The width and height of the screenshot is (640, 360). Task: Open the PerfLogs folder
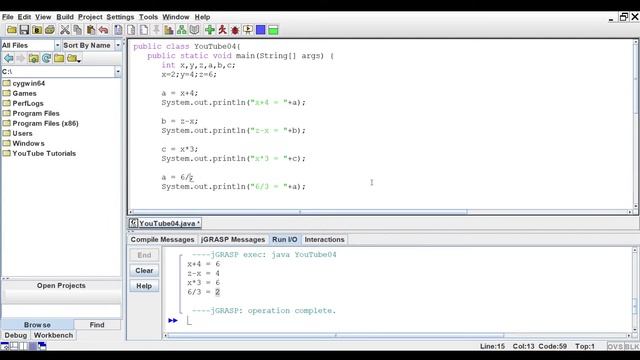pos(23,103)
